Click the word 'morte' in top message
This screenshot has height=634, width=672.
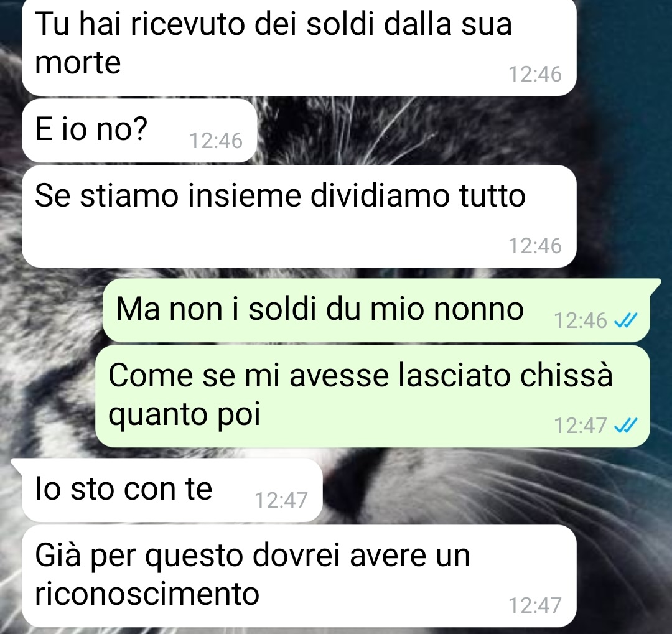pos(78,63)
